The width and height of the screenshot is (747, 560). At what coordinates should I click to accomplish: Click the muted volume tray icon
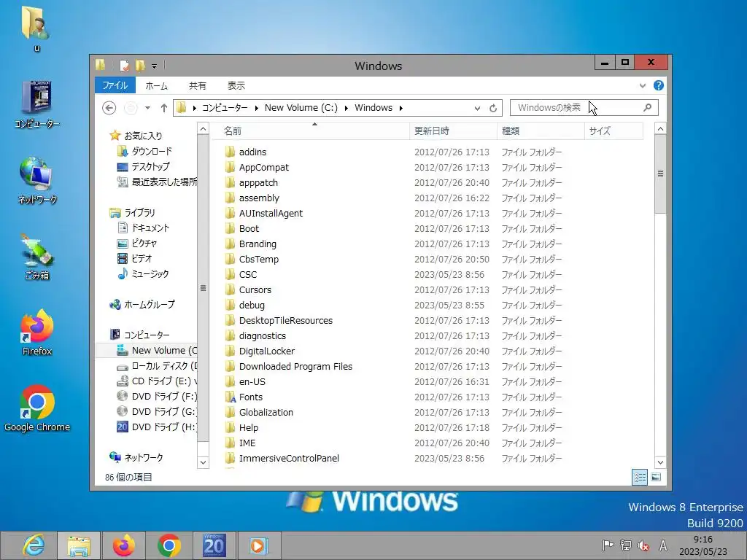pyautogui.click(x=643, y=545)
